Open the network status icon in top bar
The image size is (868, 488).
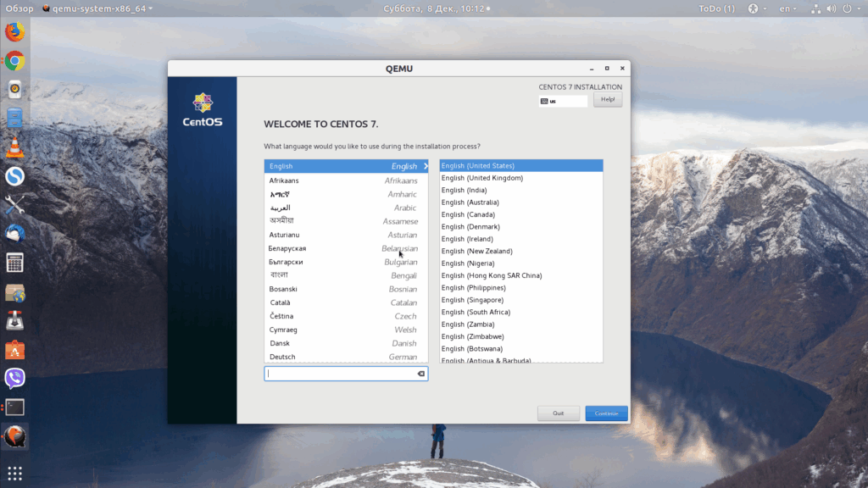(x=816, y=8)
